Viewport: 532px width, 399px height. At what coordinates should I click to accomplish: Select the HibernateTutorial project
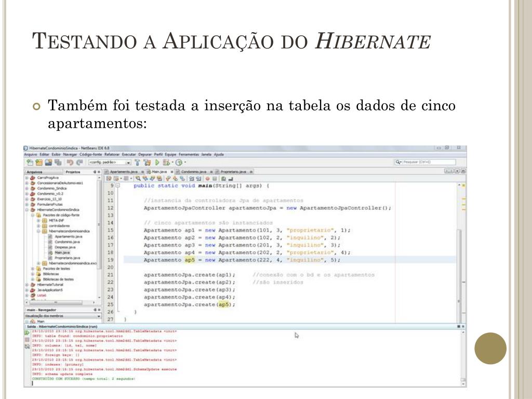click(x=50, y=284)
